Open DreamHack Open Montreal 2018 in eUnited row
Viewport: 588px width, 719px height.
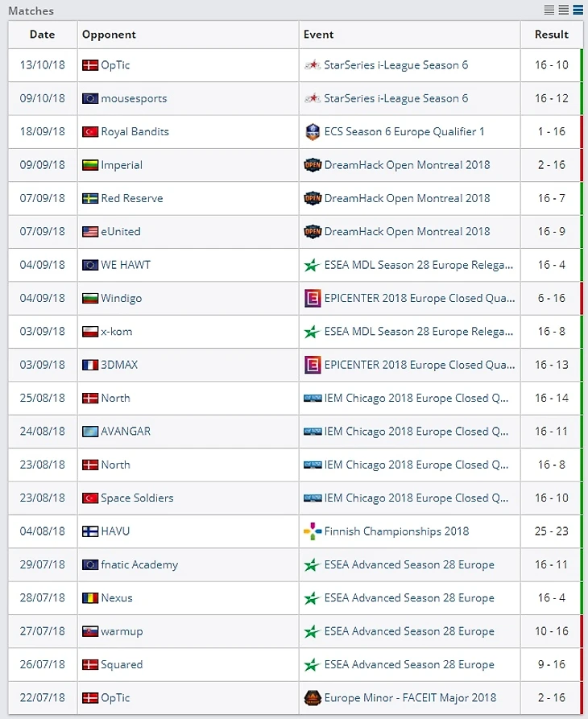tap(407, 232)
